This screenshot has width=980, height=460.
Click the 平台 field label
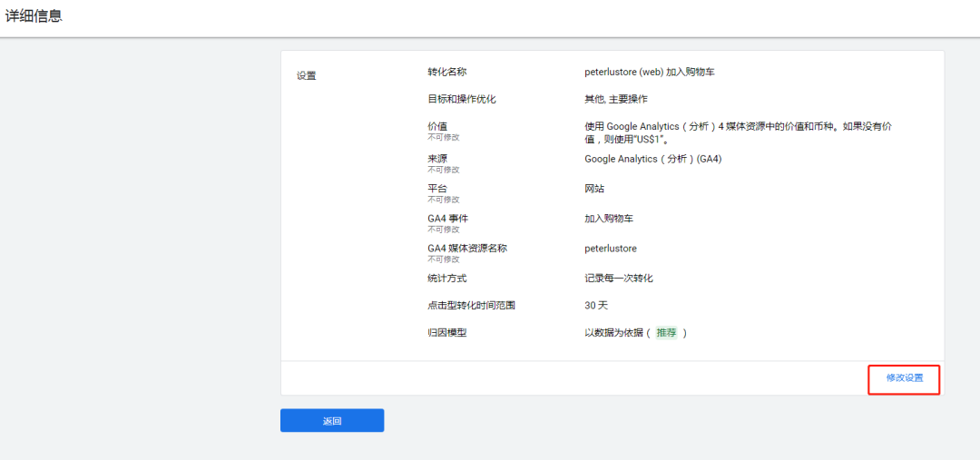tap(437, 188)
